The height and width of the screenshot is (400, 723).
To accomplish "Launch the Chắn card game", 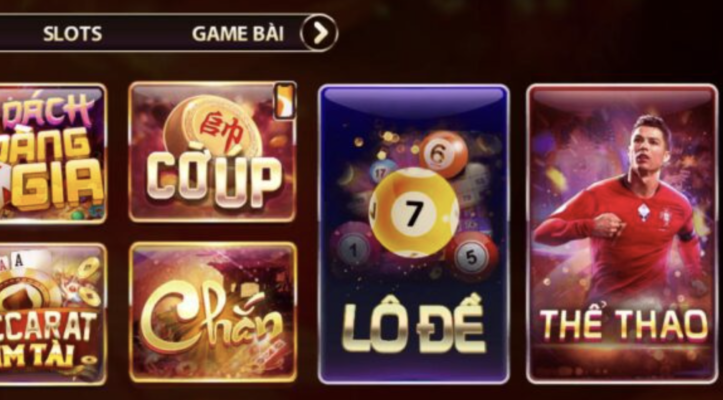I will [212, 312].
